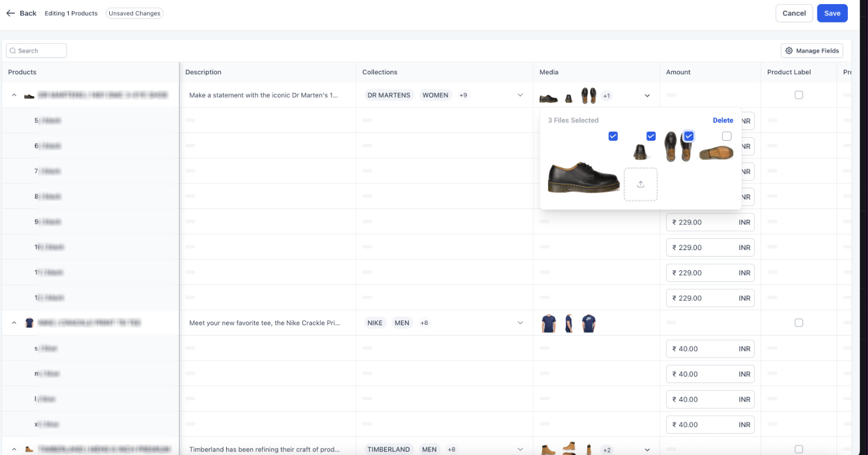Click the first Timberland boot media thumbnail
The width and height of the screenshot is (868, 455).
[x=547, y=450]
